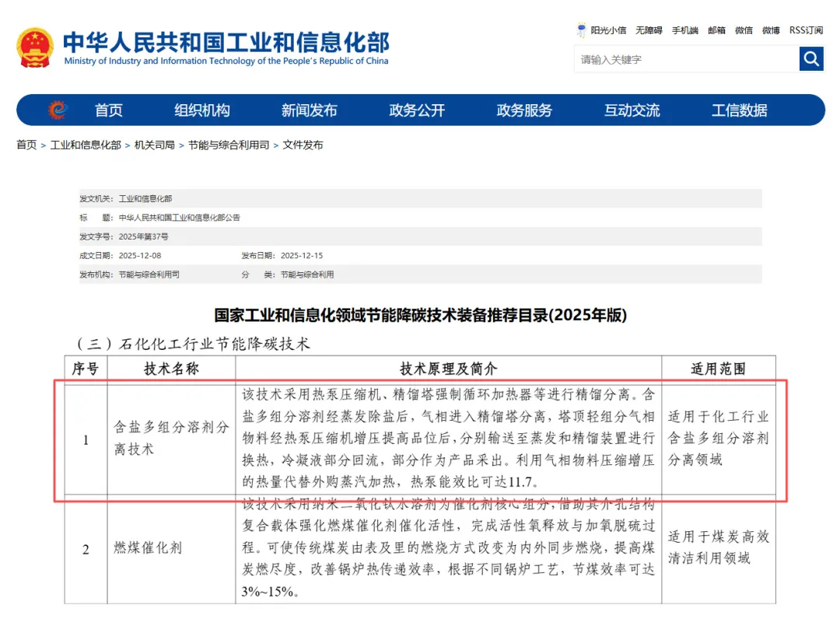840x626 pixels.
Task: Click 节能与综合利用司 breadcrumb link
Action: click(x=229, y=145)
